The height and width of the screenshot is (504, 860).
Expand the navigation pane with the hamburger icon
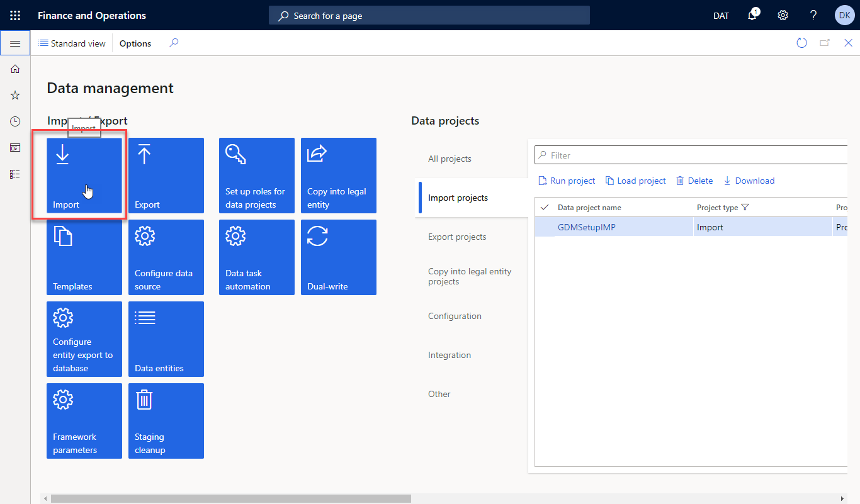pyautogui.click(x=15, y=43)
